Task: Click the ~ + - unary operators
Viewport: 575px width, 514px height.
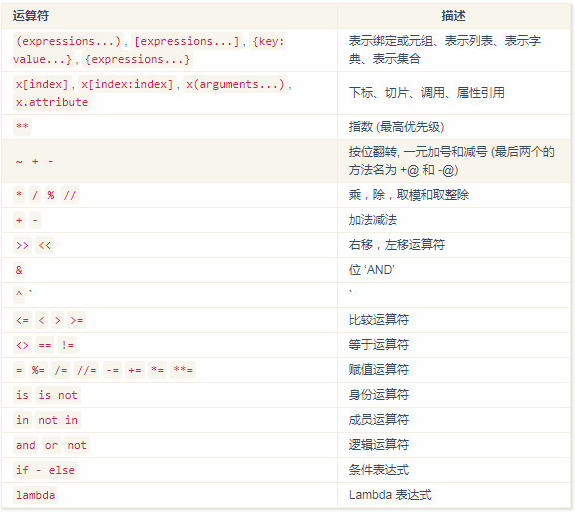Action: 34,161
